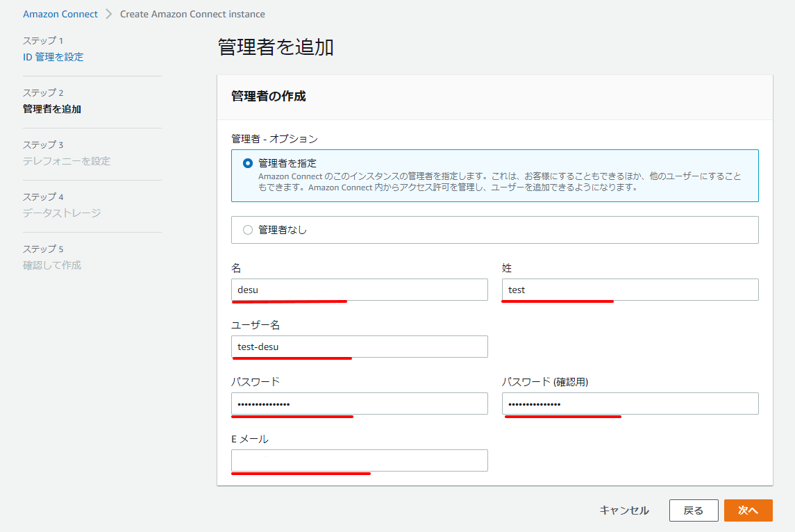795x532 pixels.
Task: Go back to step 1 ID 管理を設定
Action: [53, 57]
